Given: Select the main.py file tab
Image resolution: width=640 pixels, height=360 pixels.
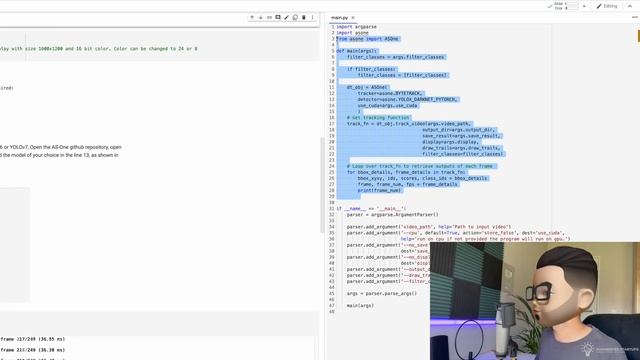Looking at the screenshot, I should pyautogui.click(x=340, y=18).
